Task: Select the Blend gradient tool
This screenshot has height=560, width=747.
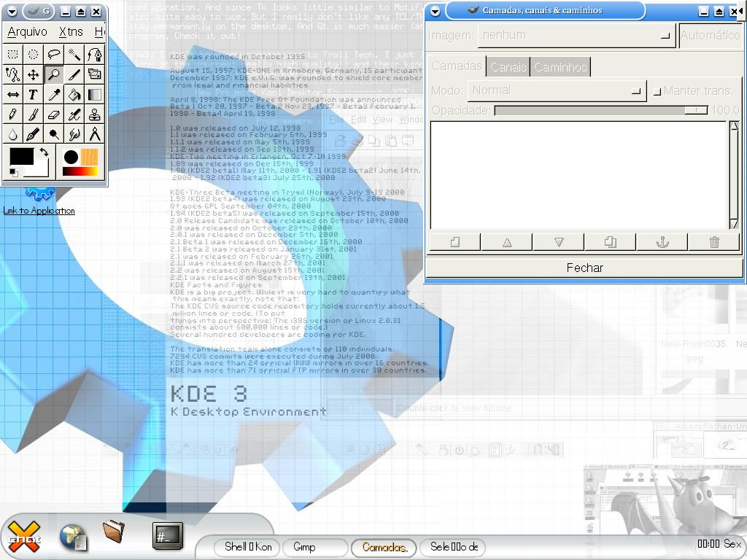Action: coord(94,94)
